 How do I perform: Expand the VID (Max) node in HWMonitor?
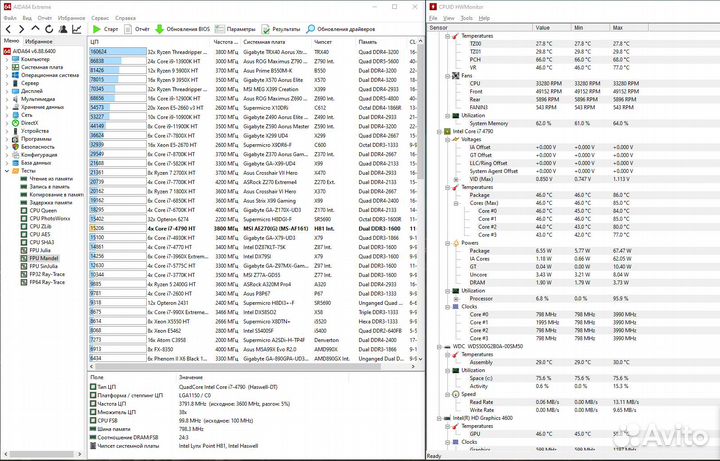tap(456, 179)
